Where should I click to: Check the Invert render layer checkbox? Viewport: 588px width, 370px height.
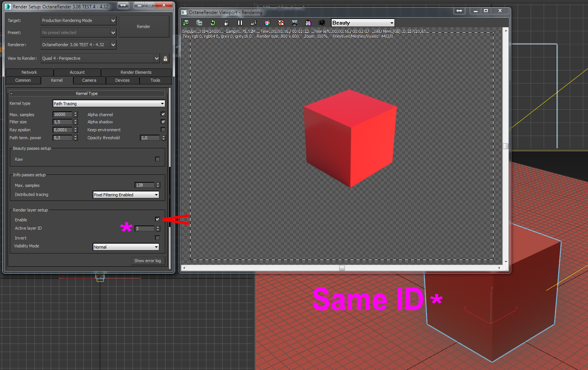pyautogui.click(x=157, y=238)
